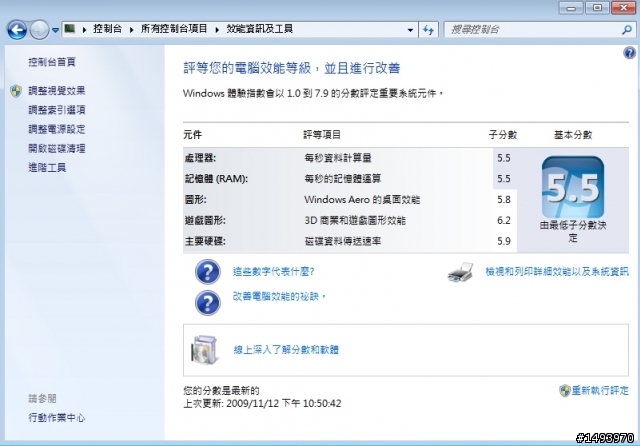Click the question icon beside 這些數字代表什麼?
The width and height of the screenshot is (640, 446).
coord(208,272)
